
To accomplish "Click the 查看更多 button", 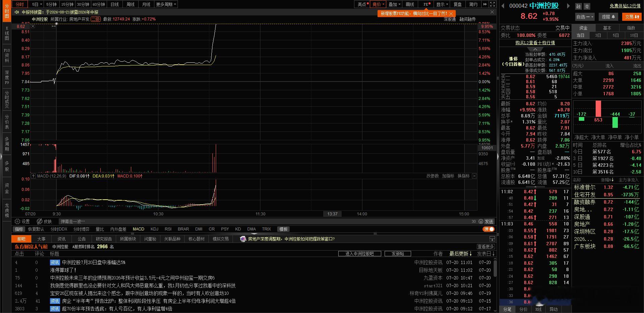I will click(x=486, y=247).
